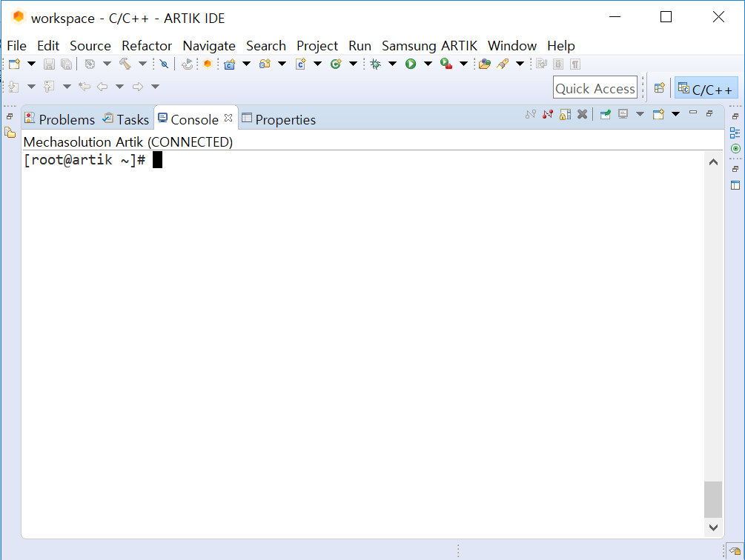The image size is (745, 560).
Task: Close the Console tab
Action: tap(228, 119)
